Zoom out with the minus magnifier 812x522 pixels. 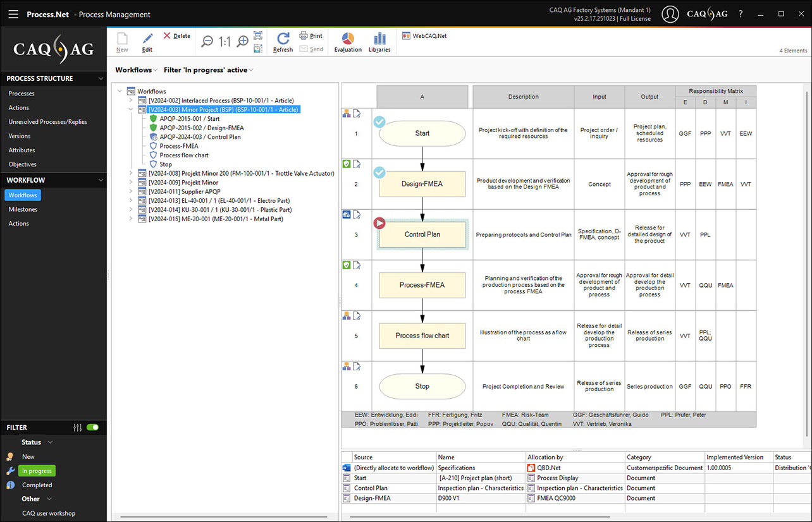tap(207, 42)
